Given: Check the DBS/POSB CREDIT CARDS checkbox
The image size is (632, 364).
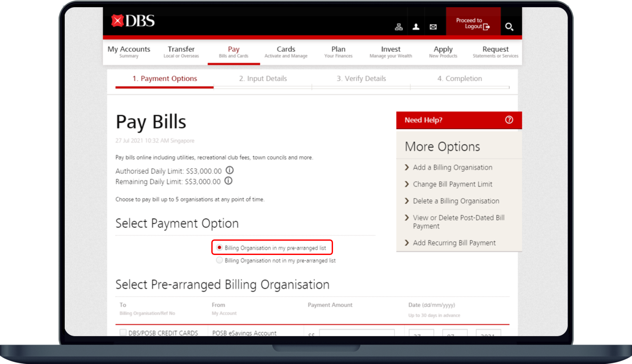Looking at the screenshot, I should pyautogui.click(x=123, y=332).
